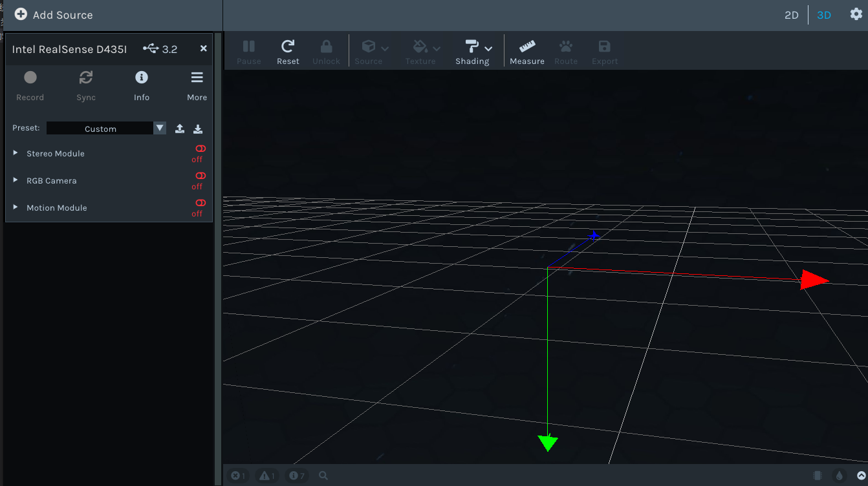
Task: Click the Preset: label
Action: (26, 128)
